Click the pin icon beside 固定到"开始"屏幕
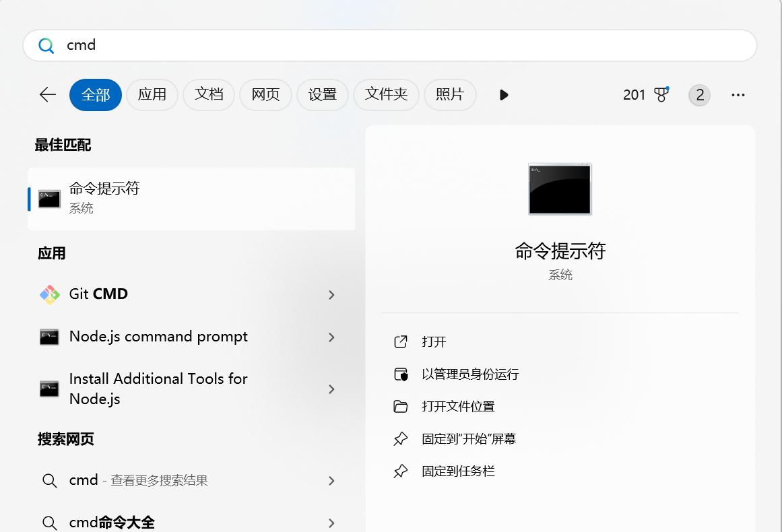The height and width of the screenshot is (532, 782). tap(401, 439)
